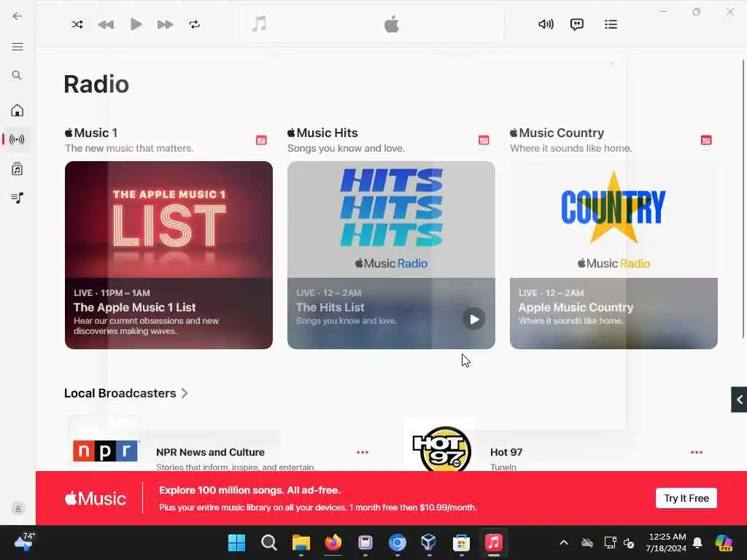Expand the Local Broadcasters section
Screen dimensions: 747x560
click(x=126, y=393)
